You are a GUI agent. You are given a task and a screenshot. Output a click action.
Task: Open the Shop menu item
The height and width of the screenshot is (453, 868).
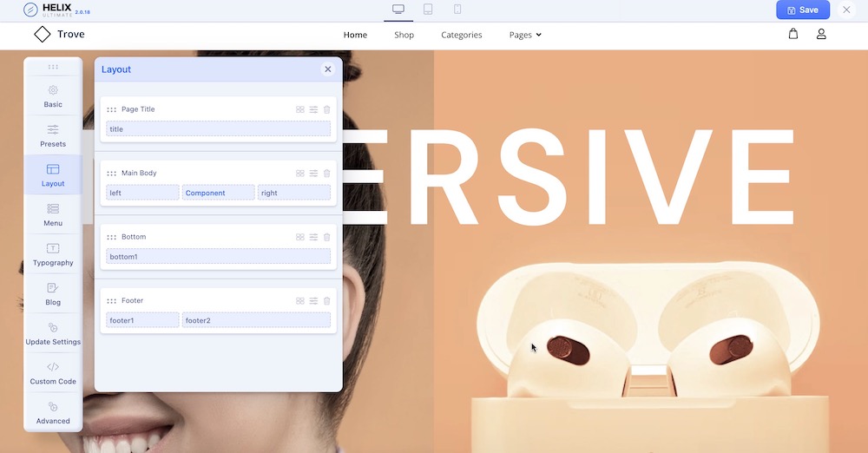404,35
